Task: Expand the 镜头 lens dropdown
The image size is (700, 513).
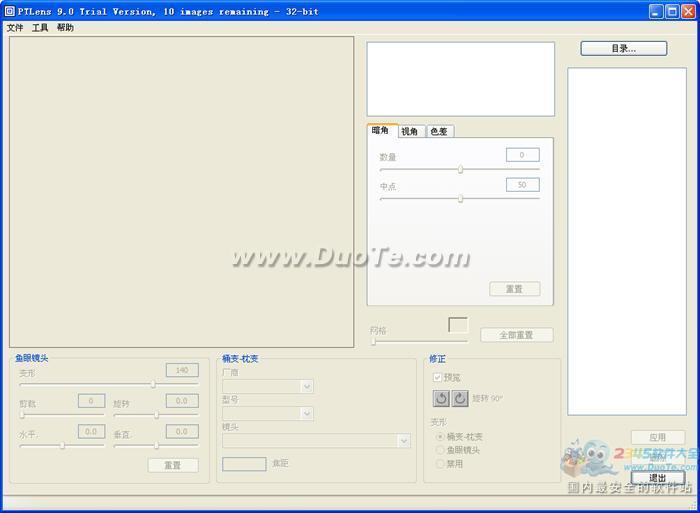Action: (404, 441)
